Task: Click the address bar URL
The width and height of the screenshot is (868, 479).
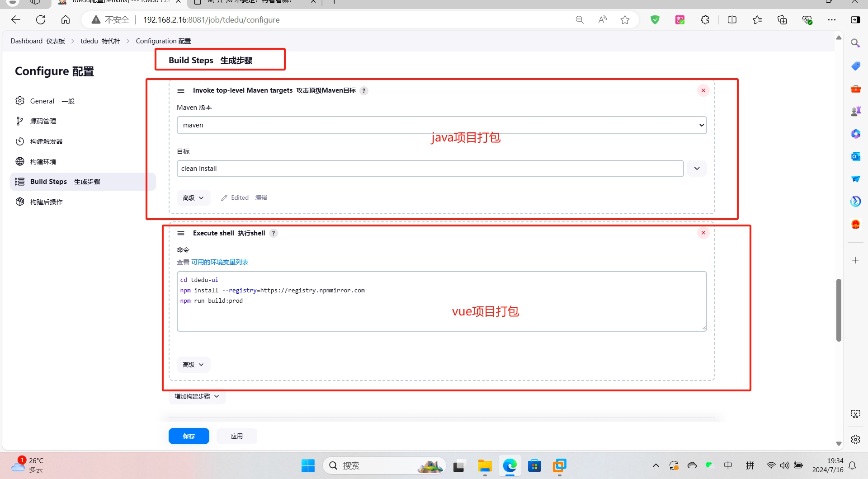Action: tap(211, 20)
